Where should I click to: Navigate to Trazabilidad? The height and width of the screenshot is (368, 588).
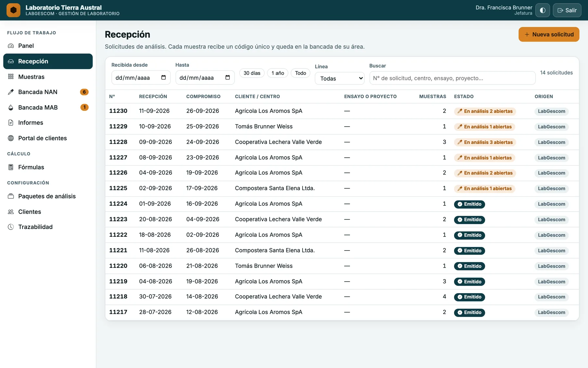[48, 227]
